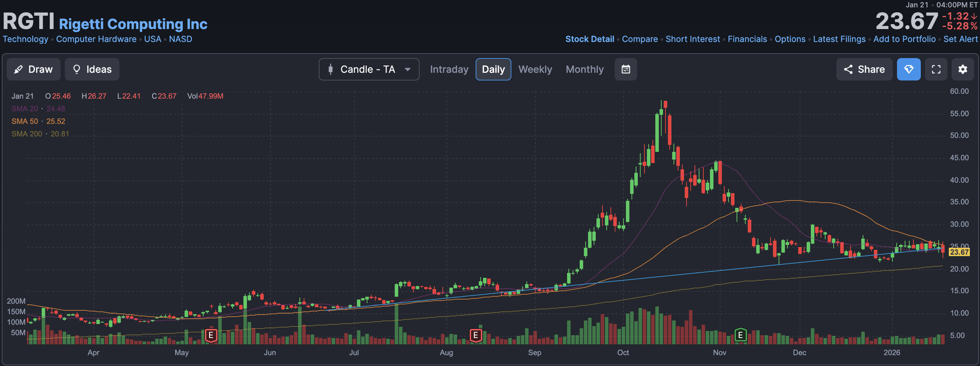Expand the Candle - TA chart type dropdown
980x366 pixels.
pyautogui.click(x=369, y=69)
